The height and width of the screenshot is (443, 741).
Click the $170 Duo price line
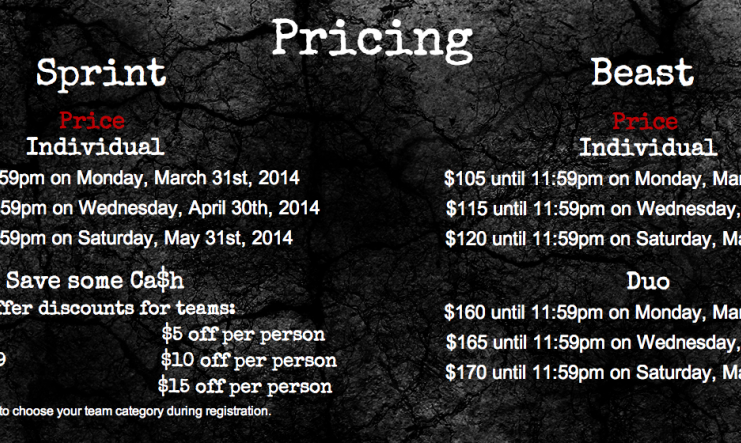(x=593, y=373)
